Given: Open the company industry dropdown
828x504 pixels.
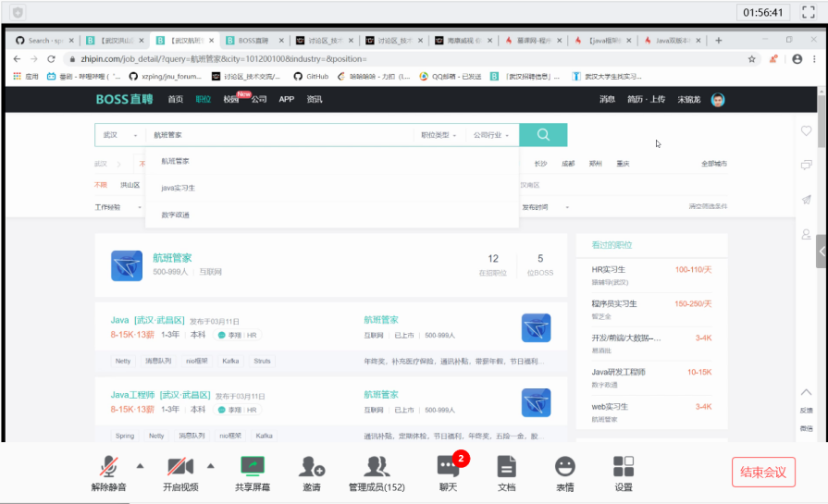Looking at the screenshot, I should 491,135.
